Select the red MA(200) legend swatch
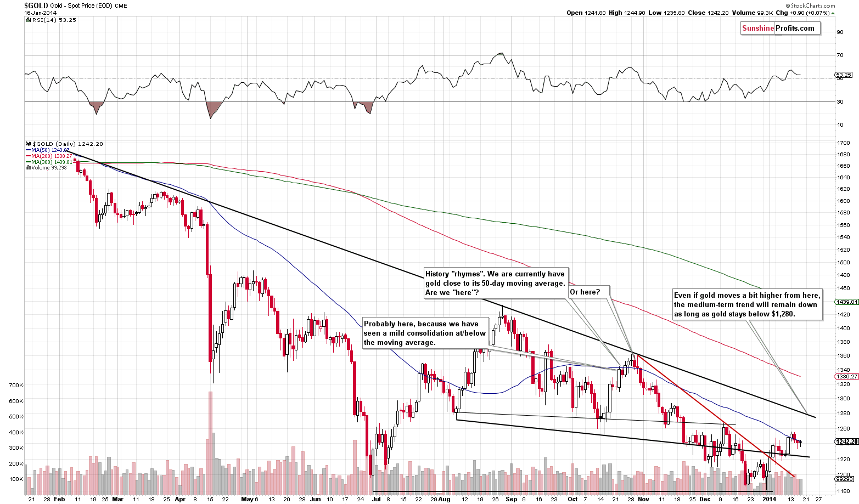The image size is (859, 504). pyautogui.click(x=28, y=156)
